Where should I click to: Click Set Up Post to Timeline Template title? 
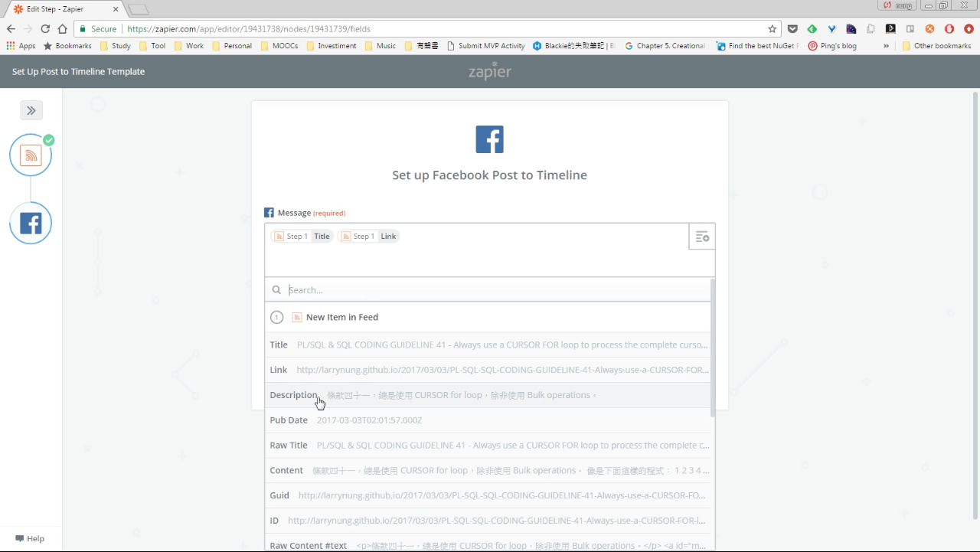click(78, 72)
